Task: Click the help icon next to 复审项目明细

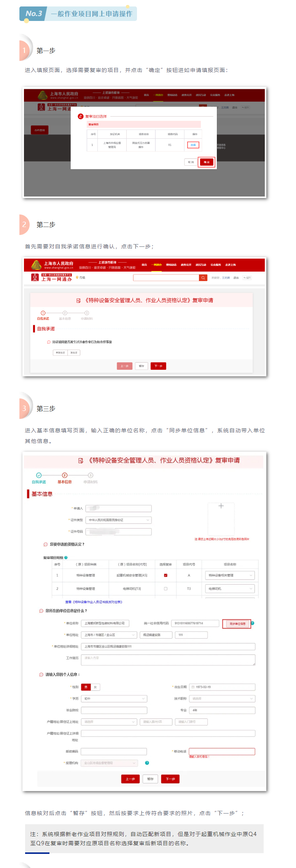Action: click(66, 558)
